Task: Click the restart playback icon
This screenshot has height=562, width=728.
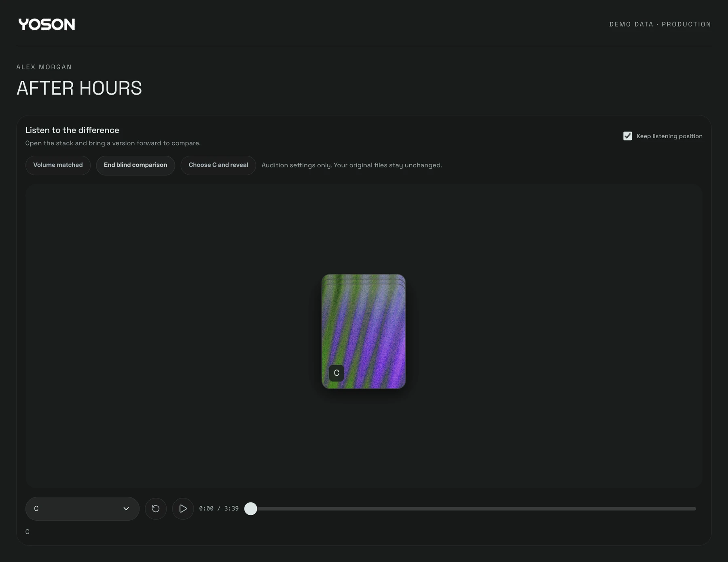Action: [156, 509]
